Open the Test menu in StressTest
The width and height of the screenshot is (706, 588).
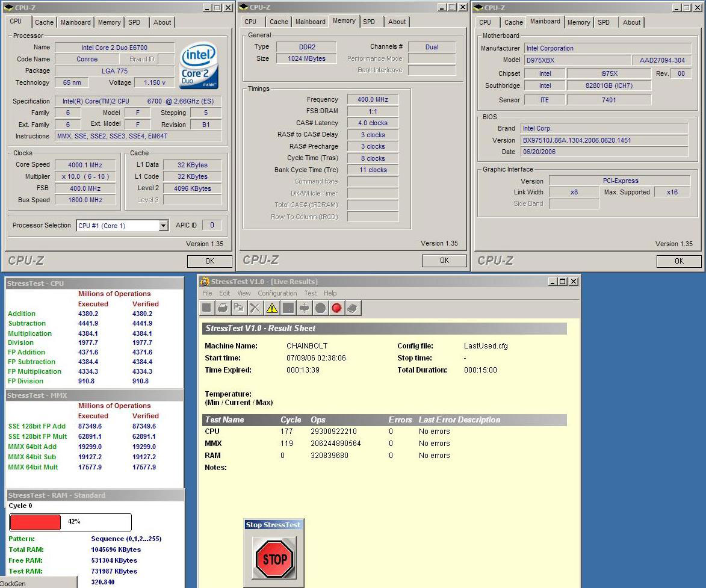310,293
